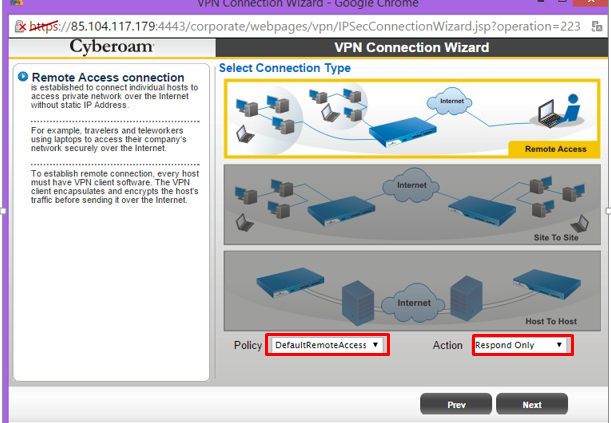Choose the Site To Site connection image
The image size is (611, 423).
click(x=412, y=204)
